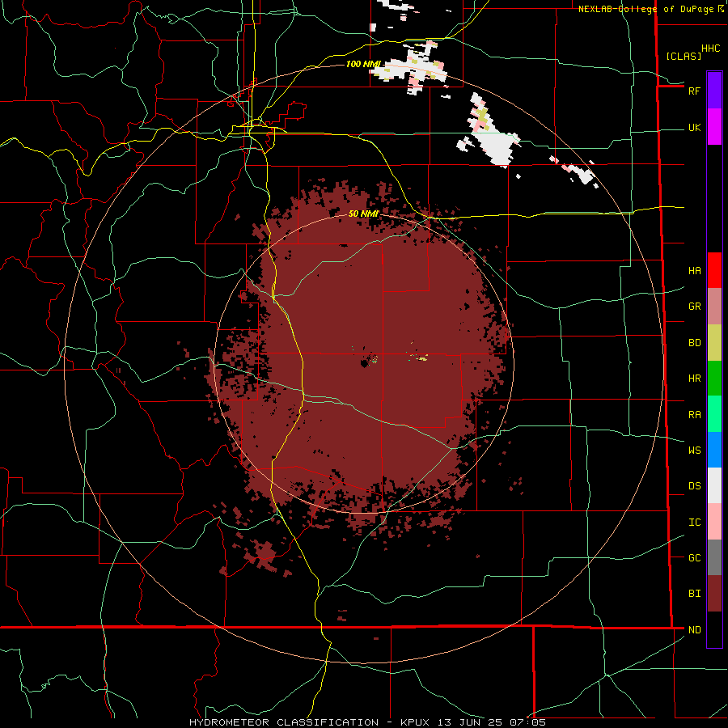Click the HA red legend swatch
The image size is (728, 728).
tap(714, 270)
